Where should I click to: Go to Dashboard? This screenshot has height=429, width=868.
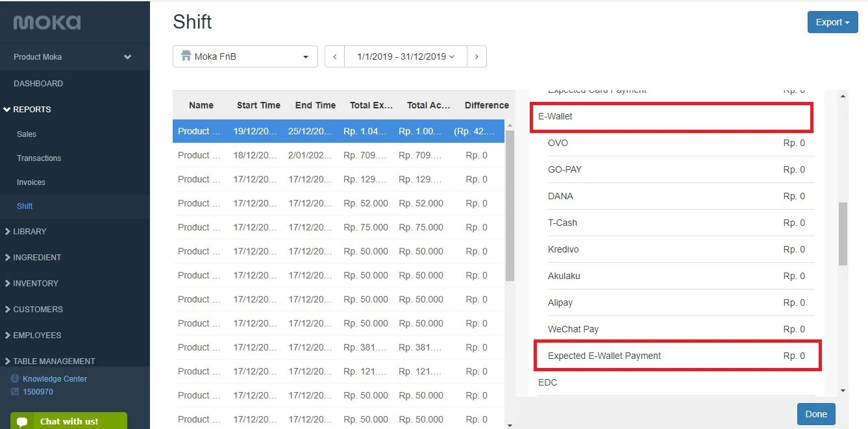[38, 84]
